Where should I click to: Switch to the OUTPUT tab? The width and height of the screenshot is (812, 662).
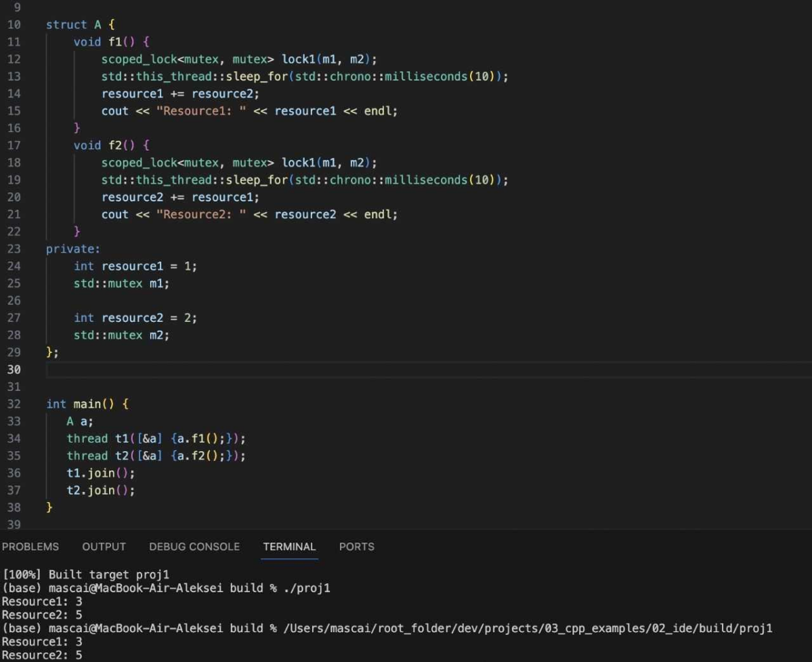[104, 547]
